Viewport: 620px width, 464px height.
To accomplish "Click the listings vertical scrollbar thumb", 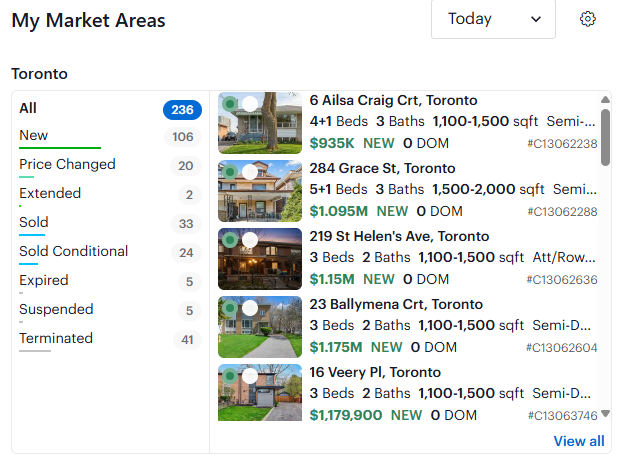I will pyautogui.click(x=605, y=137).
